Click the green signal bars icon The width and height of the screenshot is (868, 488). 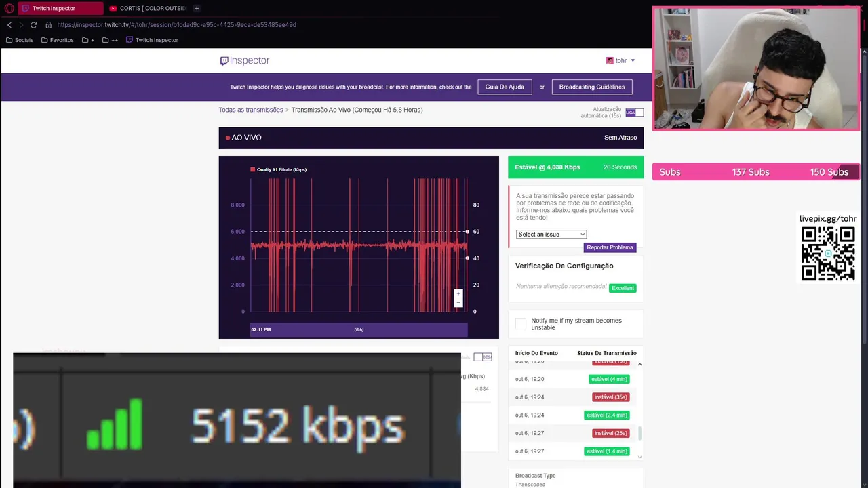click(x=115, y=424)
